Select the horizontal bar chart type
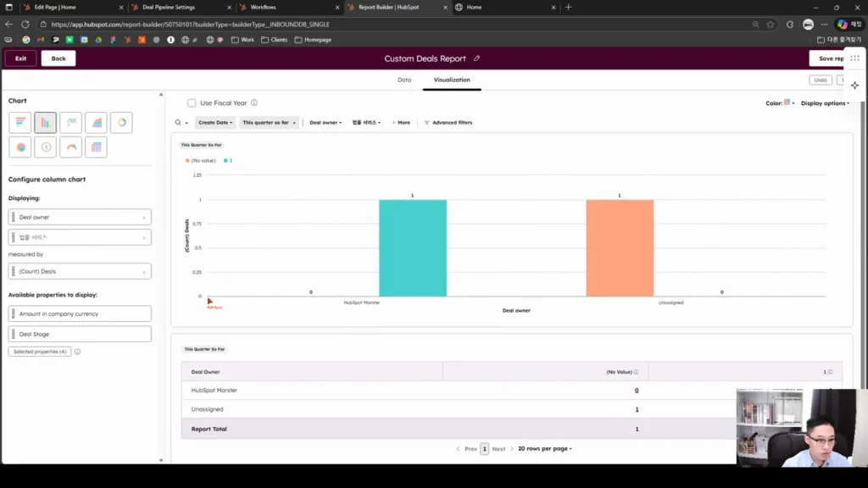 tap(20, 122)
